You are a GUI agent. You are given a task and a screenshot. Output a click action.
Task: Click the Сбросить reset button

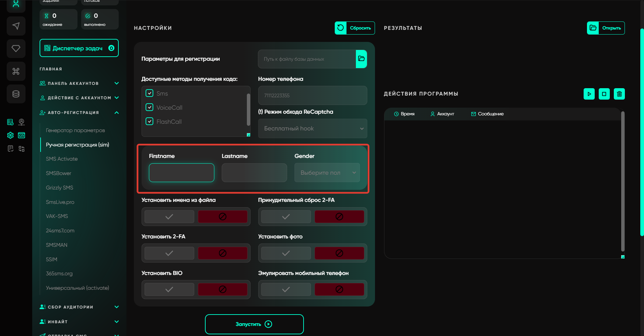coord(355,28)
